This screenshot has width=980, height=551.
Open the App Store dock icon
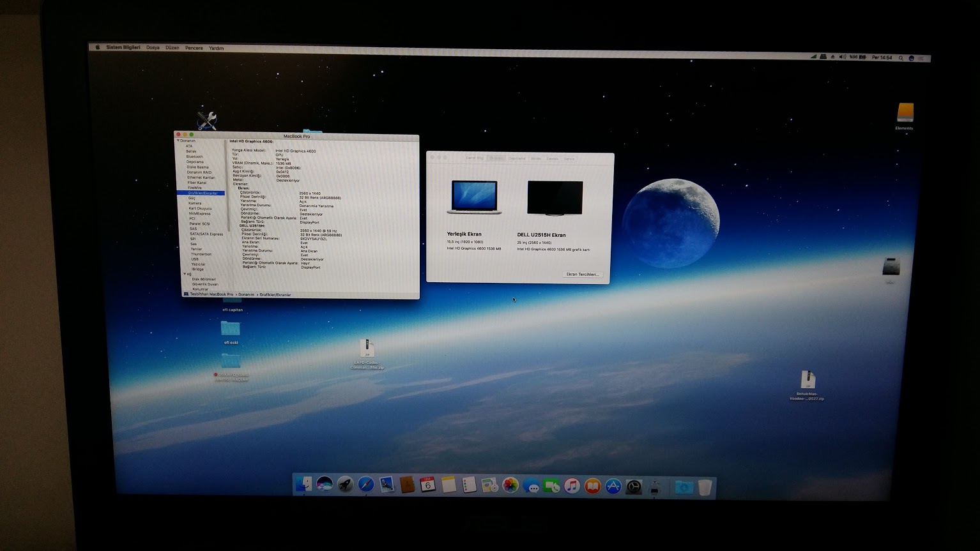point(613,487)
